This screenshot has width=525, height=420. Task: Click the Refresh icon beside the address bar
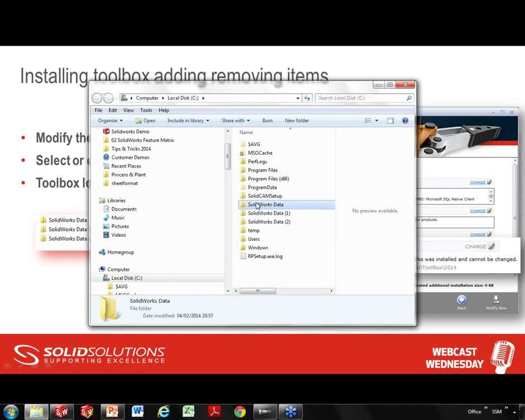(308, 98)
